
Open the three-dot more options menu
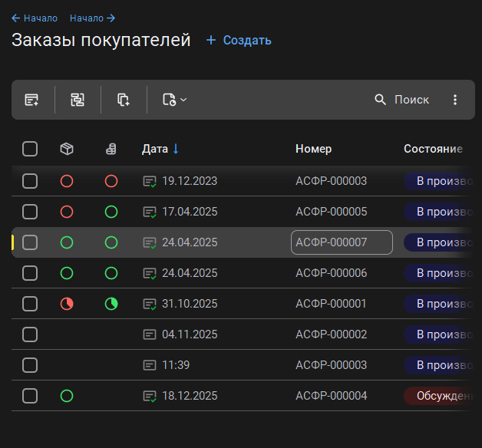pyautogui.click(x=455, y=100)
